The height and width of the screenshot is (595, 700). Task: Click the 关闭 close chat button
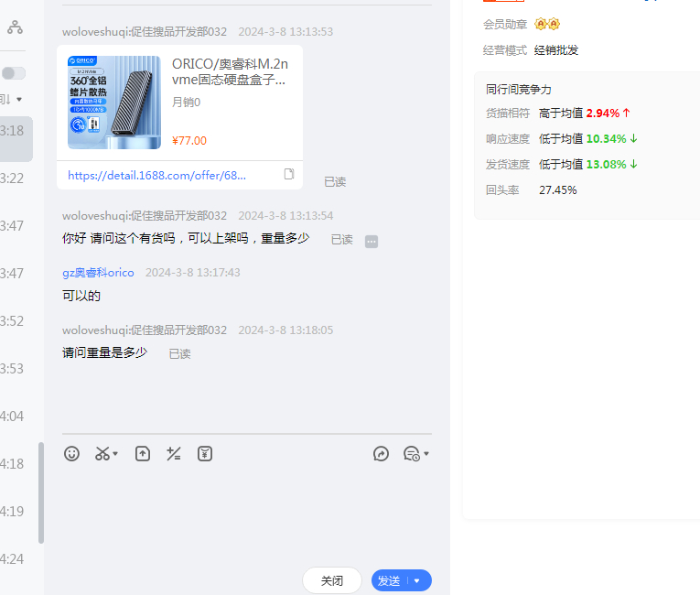[331, 580]
